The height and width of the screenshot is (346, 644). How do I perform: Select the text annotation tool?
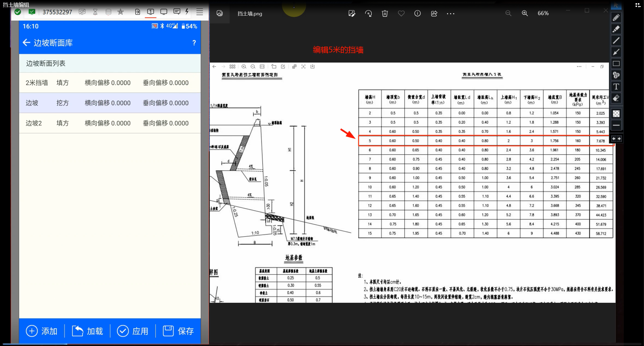pyautogui.click(x=616, y=87)
